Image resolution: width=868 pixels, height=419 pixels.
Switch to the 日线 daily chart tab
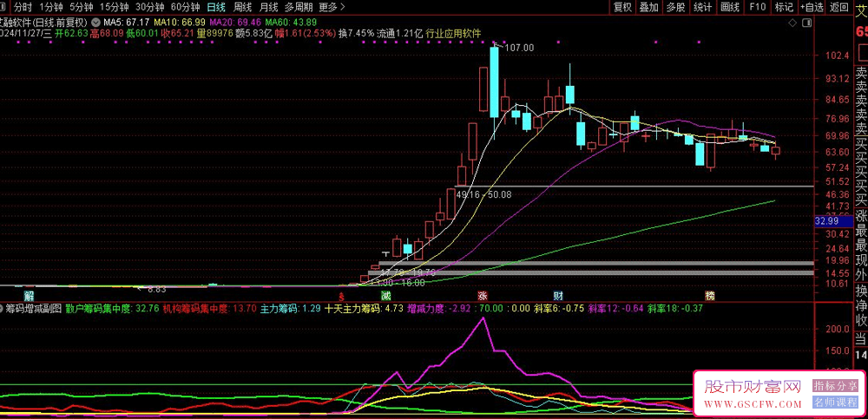(216, 7)
